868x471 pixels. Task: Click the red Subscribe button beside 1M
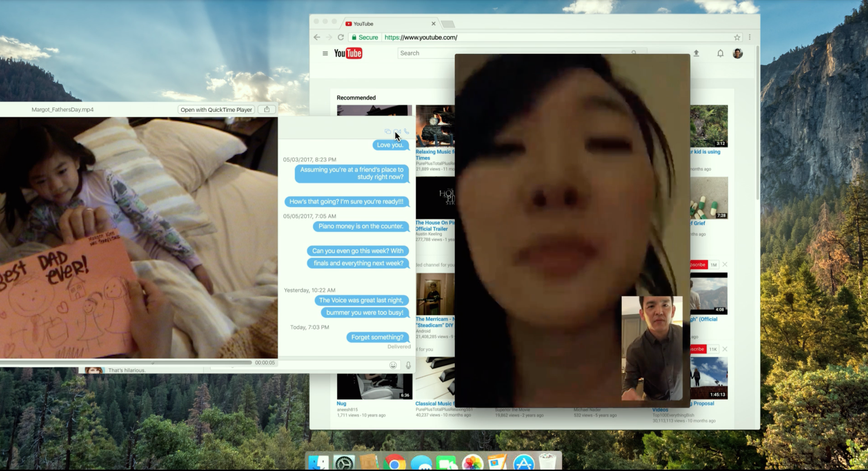coord(698,265)
